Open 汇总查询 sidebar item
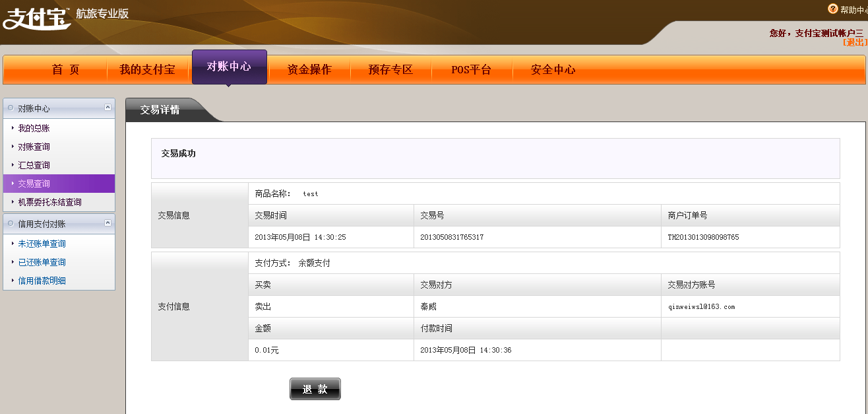The height and width of the screenshot is (414, 868). point(34,165)
